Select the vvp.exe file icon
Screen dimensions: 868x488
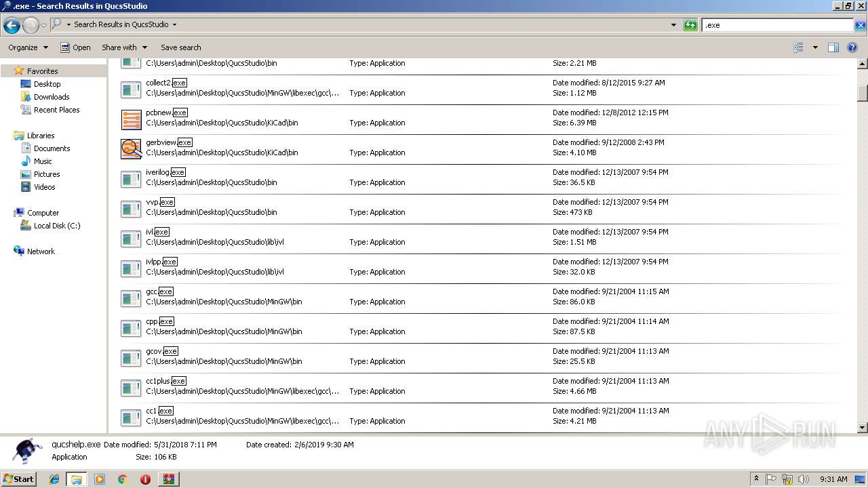(x=131, y=209)
